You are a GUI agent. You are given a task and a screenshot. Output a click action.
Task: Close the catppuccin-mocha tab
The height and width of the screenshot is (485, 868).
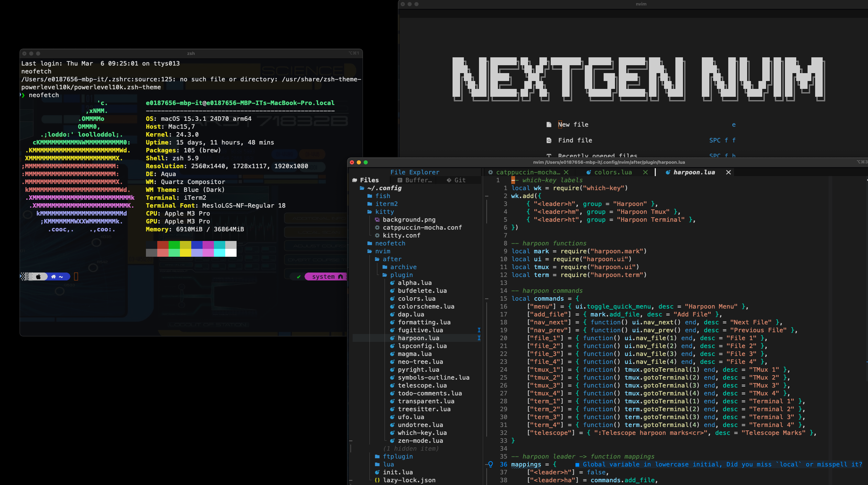[566, 172]
